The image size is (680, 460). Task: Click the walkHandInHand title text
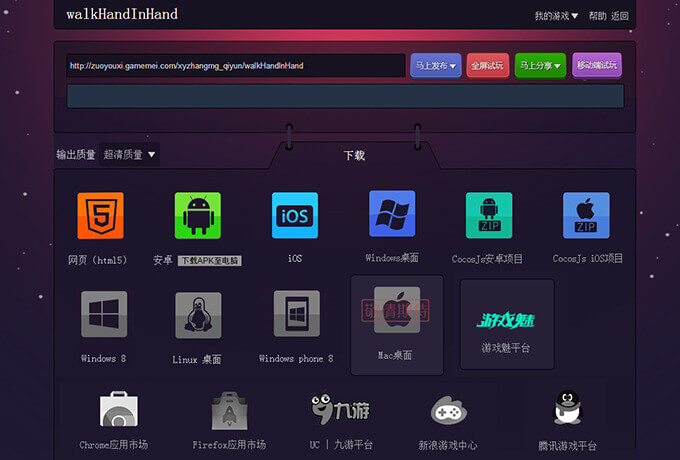click(x=122, y=14)
